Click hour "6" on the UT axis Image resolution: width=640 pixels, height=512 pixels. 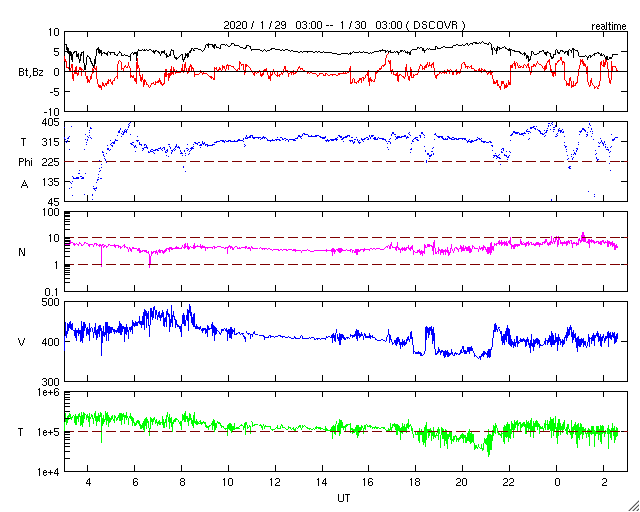(x=135, y=483)
